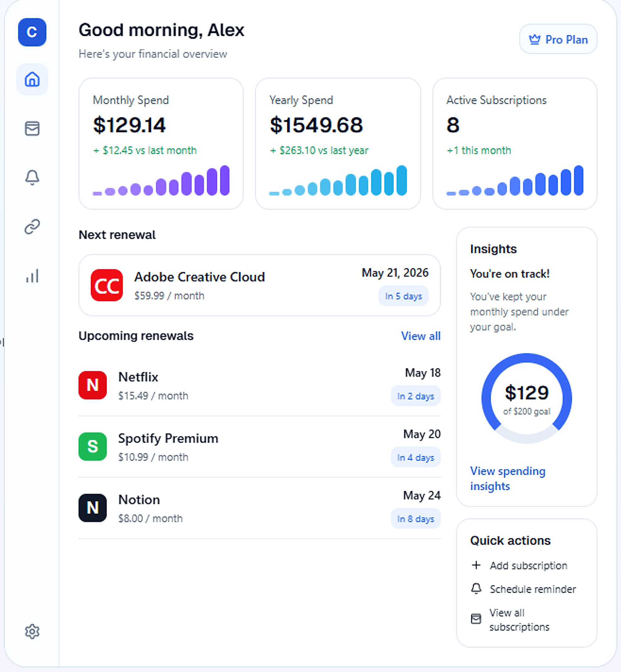Click the 'In 2 days' badge
Screen dimensions: 621x672
pyautogui.click(x=416, y=396)
